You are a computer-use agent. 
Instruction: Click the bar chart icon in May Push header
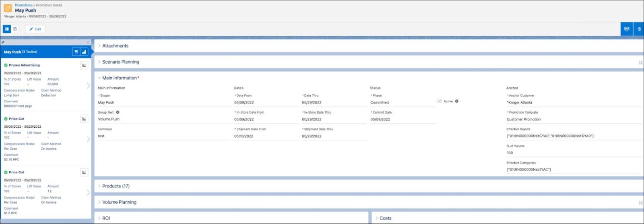click(x=84, y=52)
